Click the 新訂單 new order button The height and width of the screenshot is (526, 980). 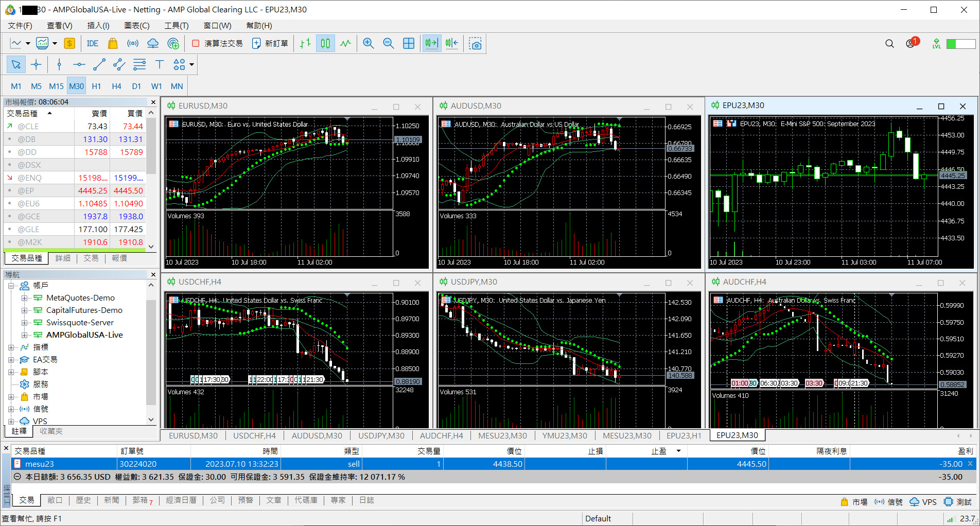tap(270, 44)
